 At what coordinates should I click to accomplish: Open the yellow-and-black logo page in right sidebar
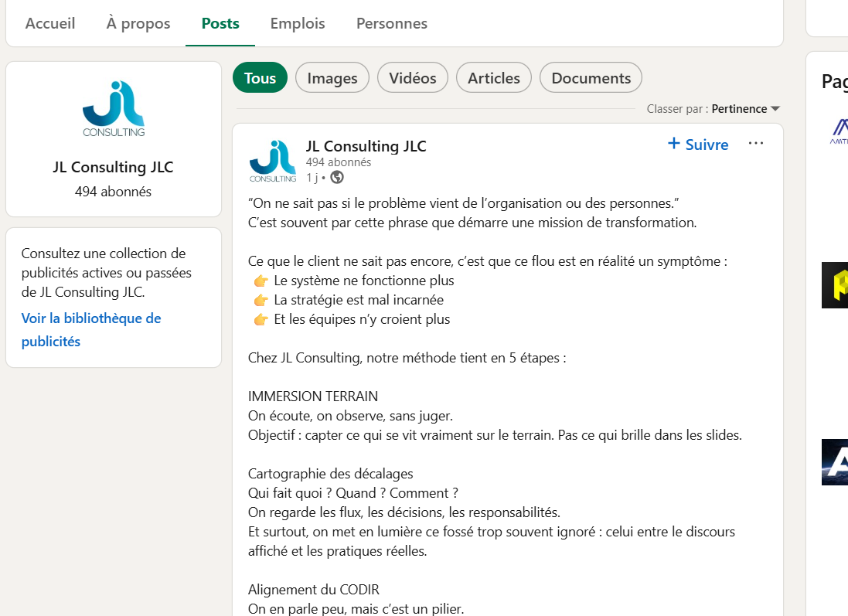(835, 285)
